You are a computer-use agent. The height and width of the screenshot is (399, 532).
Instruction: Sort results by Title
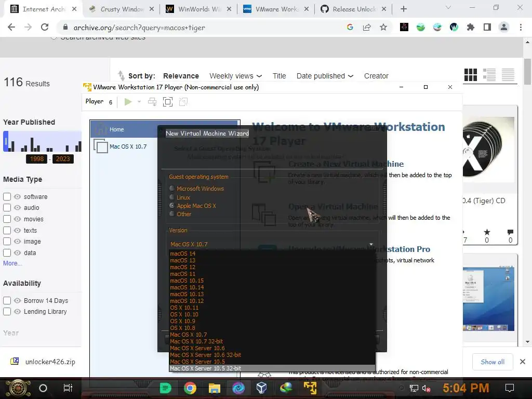point(279,76)
